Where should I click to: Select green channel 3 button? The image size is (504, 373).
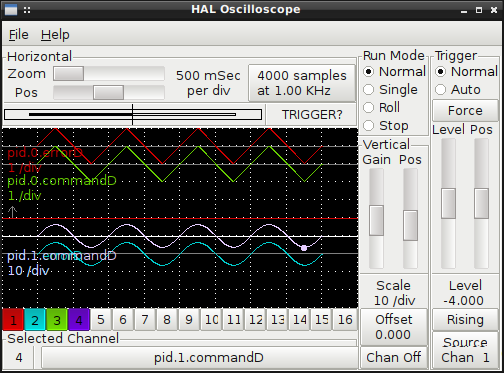tap(57, 320)
